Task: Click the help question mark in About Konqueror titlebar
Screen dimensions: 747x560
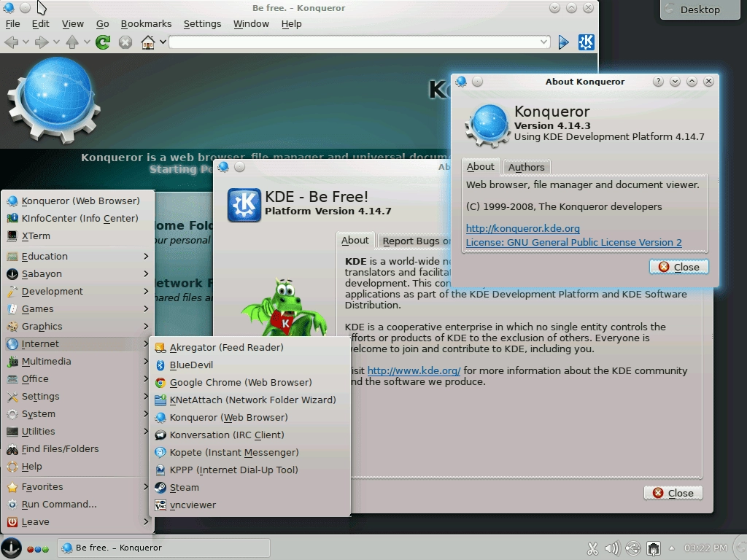Action: coord(658,82)
